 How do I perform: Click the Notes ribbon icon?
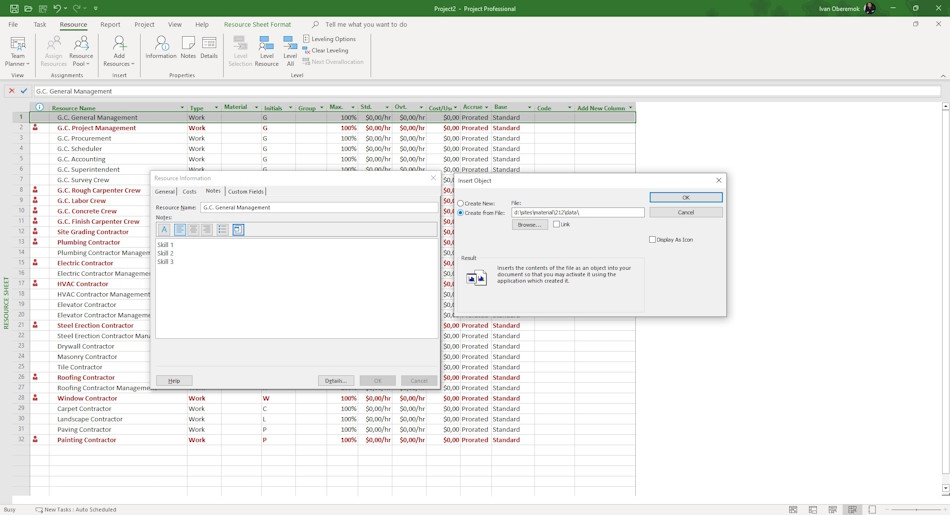188,47
